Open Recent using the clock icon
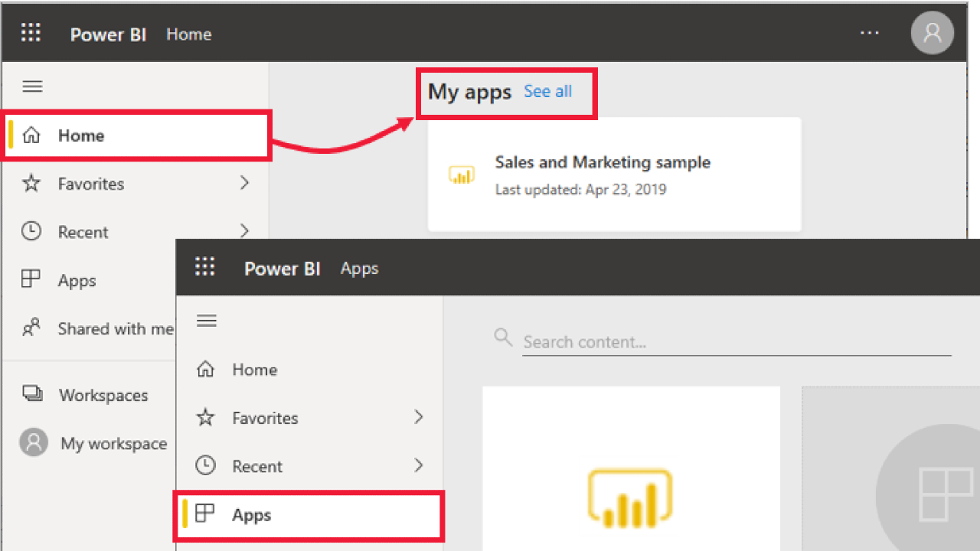 pyautogui.click(x=32, y=232)
